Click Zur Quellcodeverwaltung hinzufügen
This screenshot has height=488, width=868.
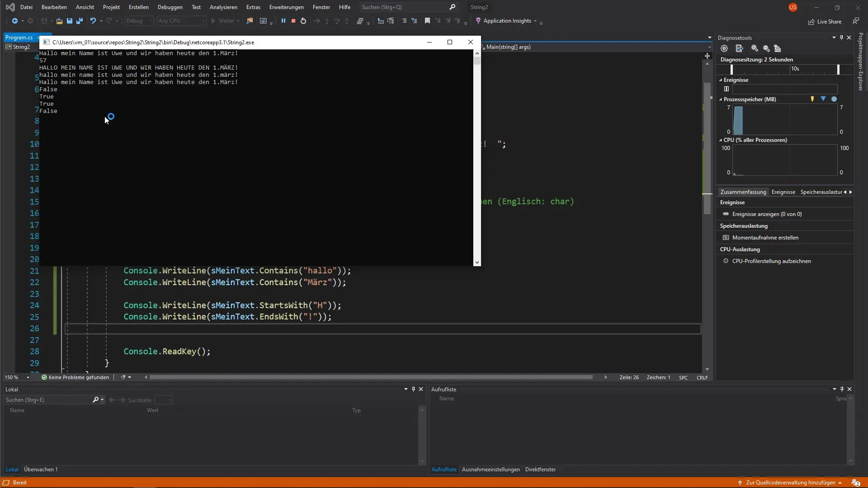[790, 483]
